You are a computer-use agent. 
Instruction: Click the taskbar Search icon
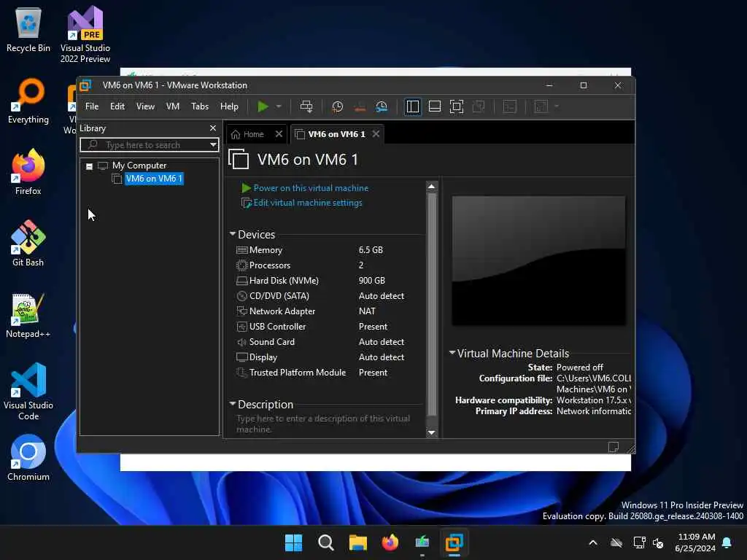point(326,542)
